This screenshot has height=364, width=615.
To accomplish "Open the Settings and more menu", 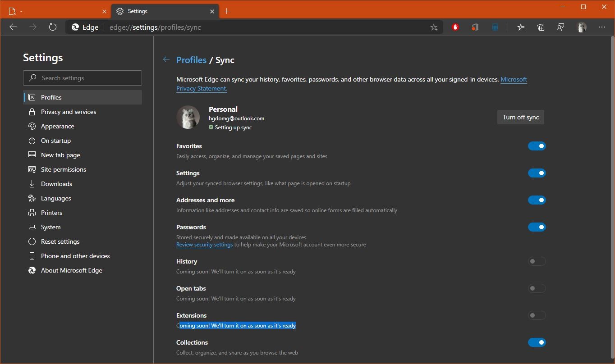I will 602,27.
